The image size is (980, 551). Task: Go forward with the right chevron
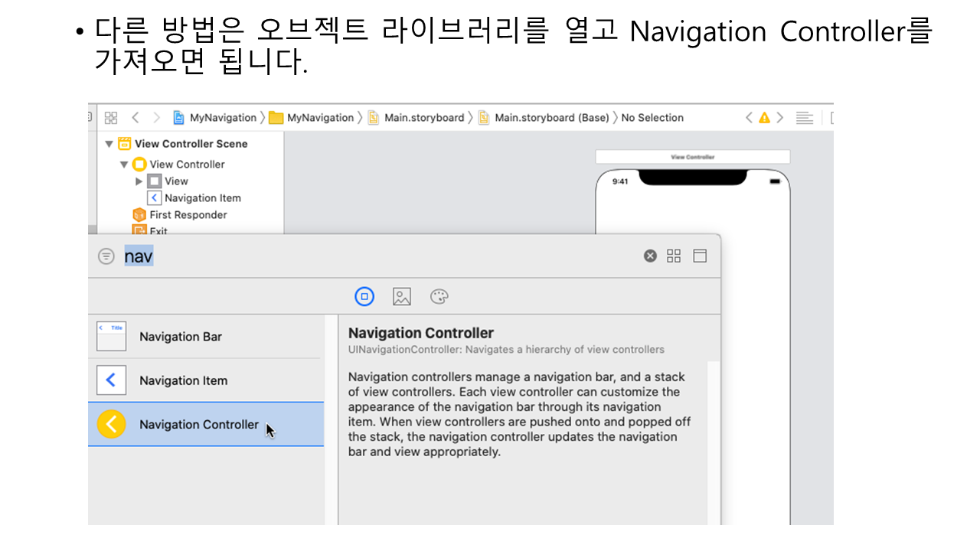tap(157, 118)
